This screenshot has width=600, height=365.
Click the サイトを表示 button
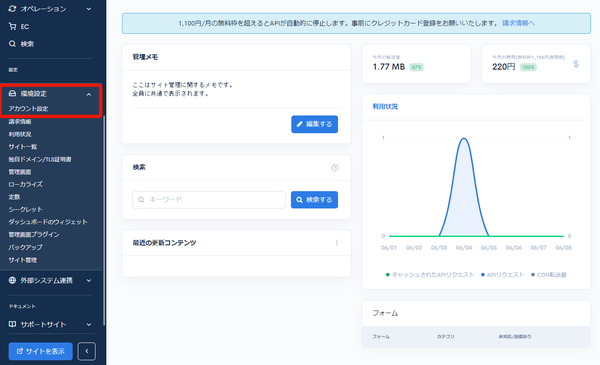point(41,351)
